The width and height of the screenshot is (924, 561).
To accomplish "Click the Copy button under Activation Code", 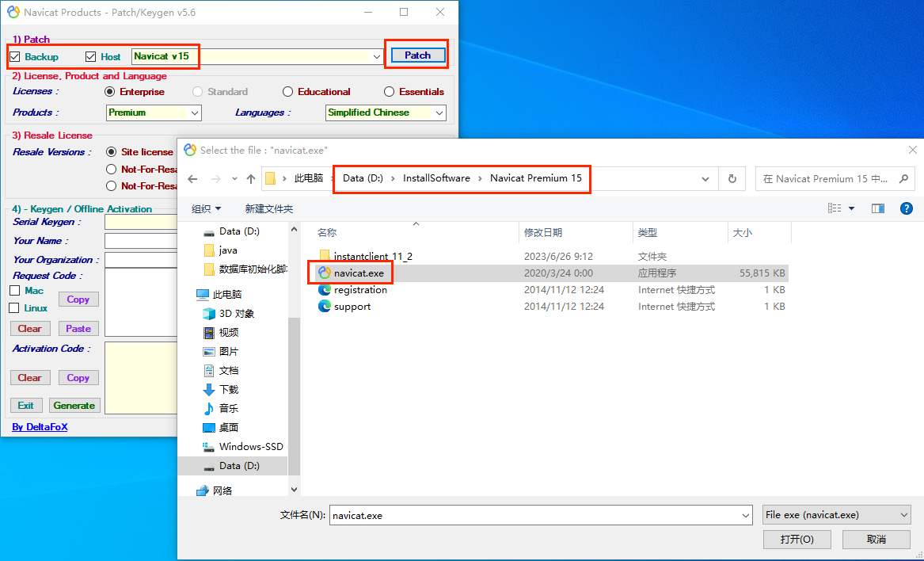I will (78, 377).
